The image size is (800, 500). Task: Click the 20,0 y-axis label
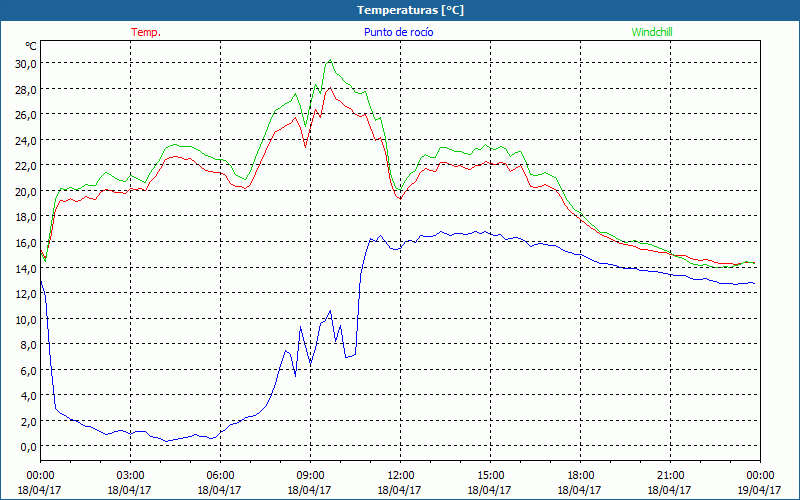coord(26,191)
